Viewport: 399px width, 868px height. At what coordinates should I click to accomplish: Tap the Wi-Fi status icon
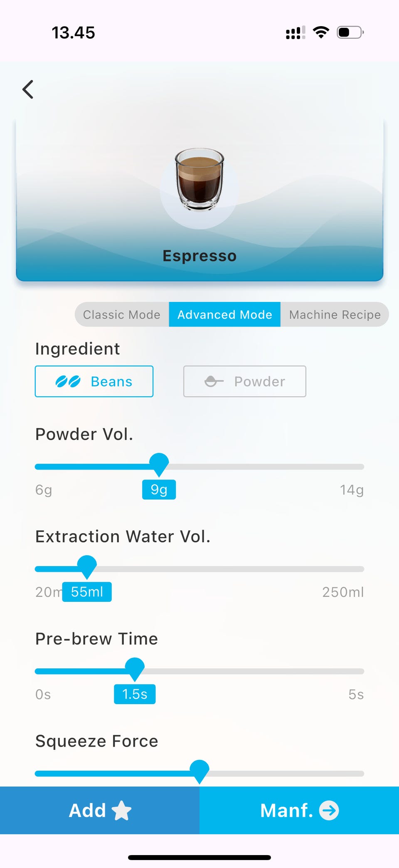321,32
